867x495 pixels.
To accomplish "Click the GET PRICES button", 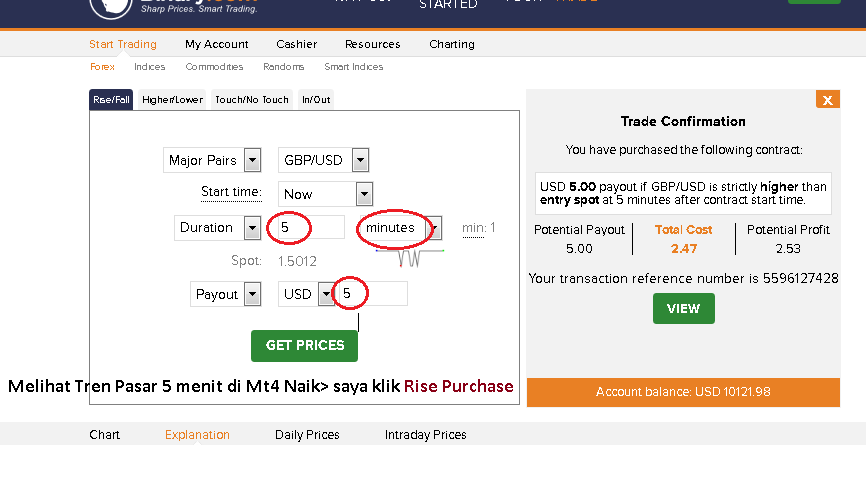I will pos(304,346).
